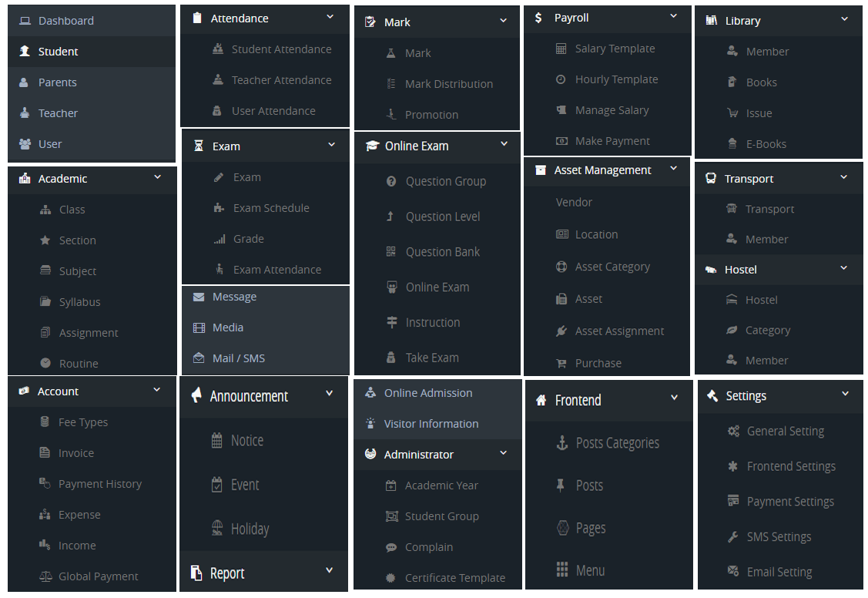Click the bus icon next to Transport header
This screenshot has height=598, width=868.
click(x=711, y=179)
